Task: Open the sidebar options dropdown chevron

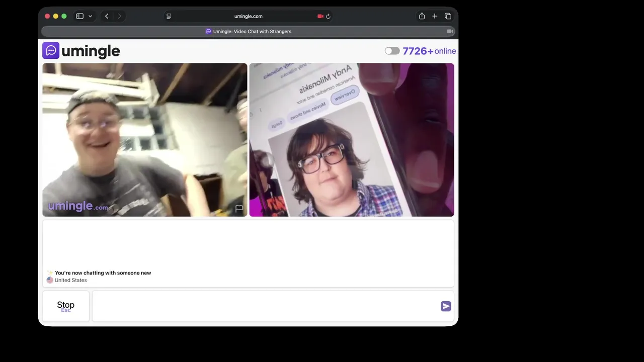Action: pyautogui.click(x=91, y=16)
